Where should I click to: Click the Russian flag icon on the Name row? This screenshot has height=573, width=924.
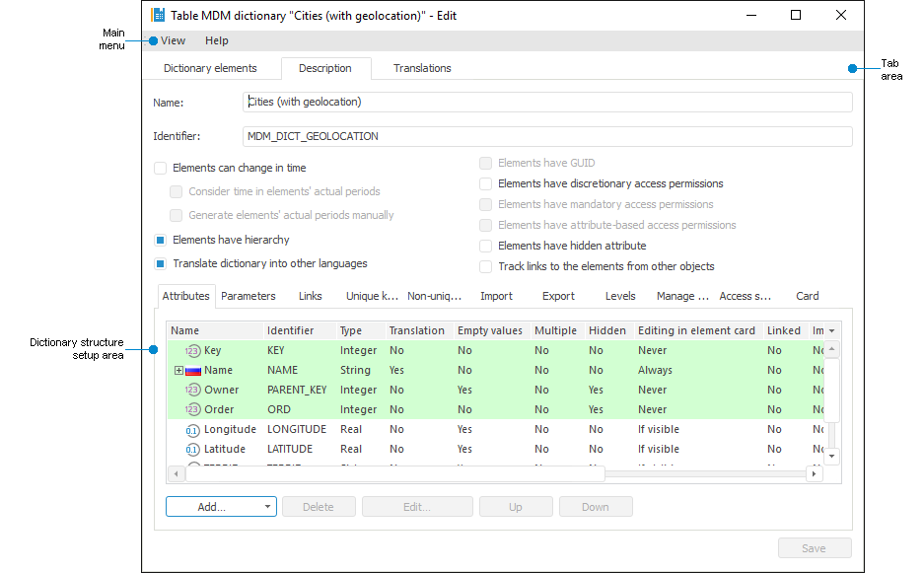coord(191,370)
